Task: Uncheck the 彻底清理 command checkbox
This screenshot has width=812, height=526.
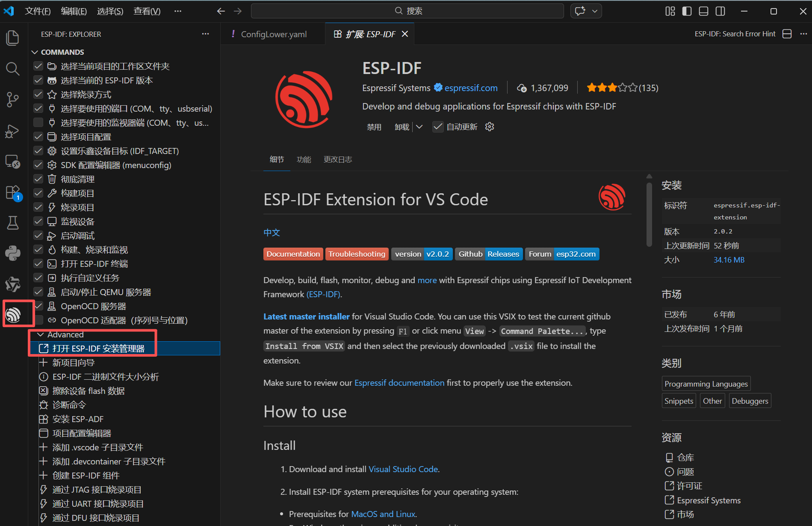Action: pos(38,179)
